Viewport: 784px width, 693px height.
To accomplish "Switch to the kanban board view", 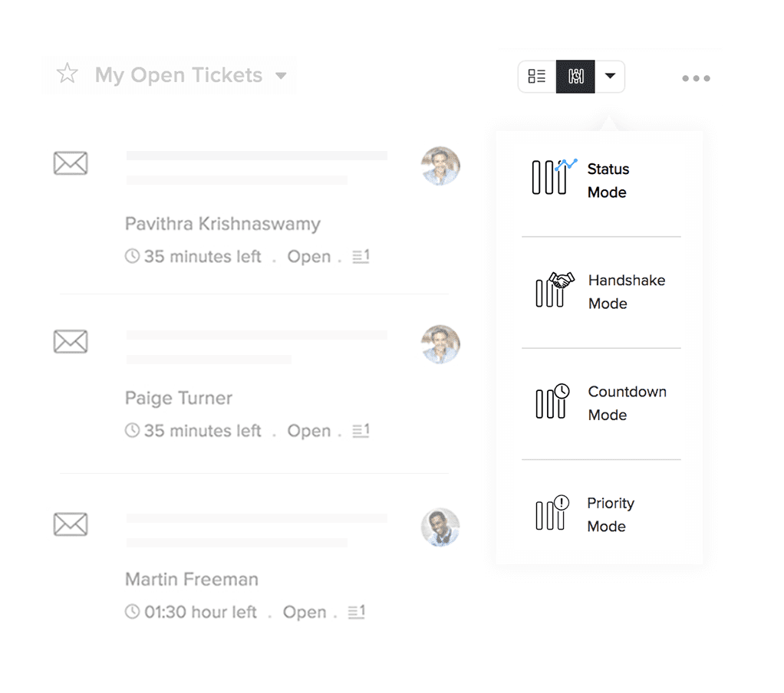I will pyautogui.click(x=575, y=77).
